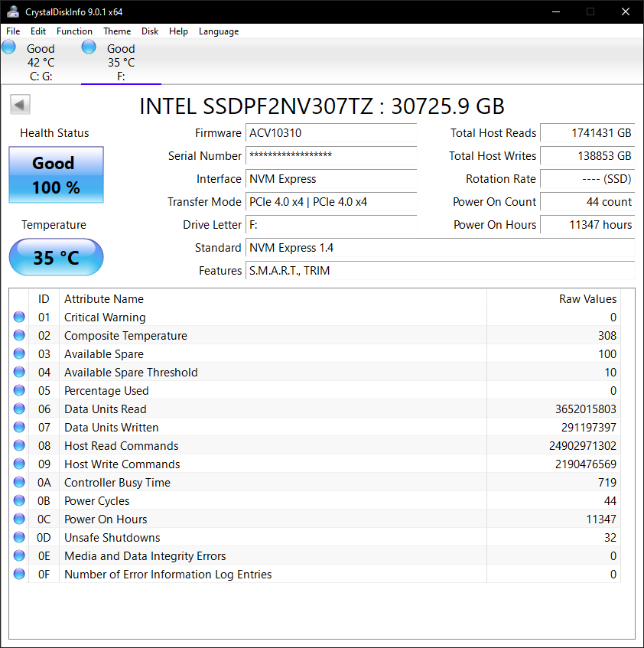
Task: Click the Standard field NVM Express 1.4
Action: point(441,248)
